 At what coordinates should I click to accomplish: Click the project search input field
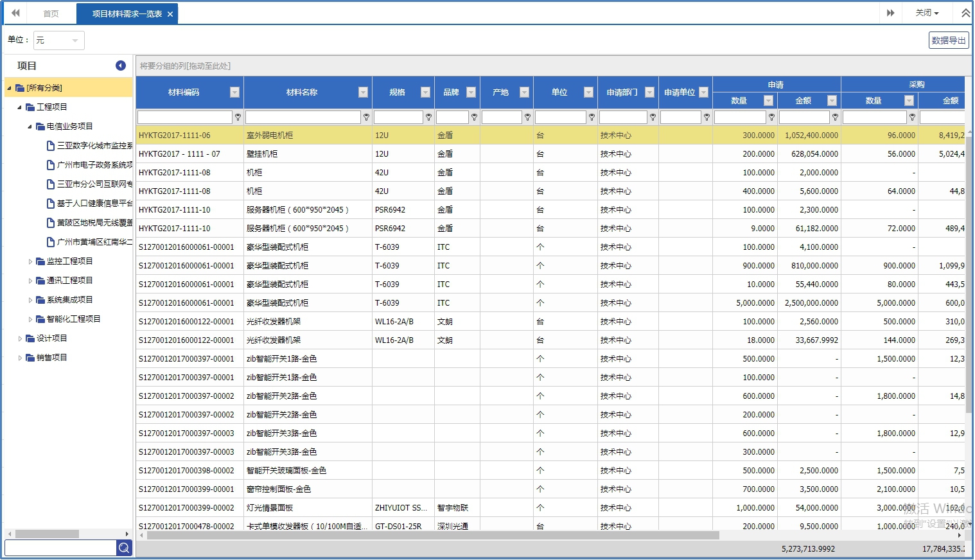click(60, 548)
